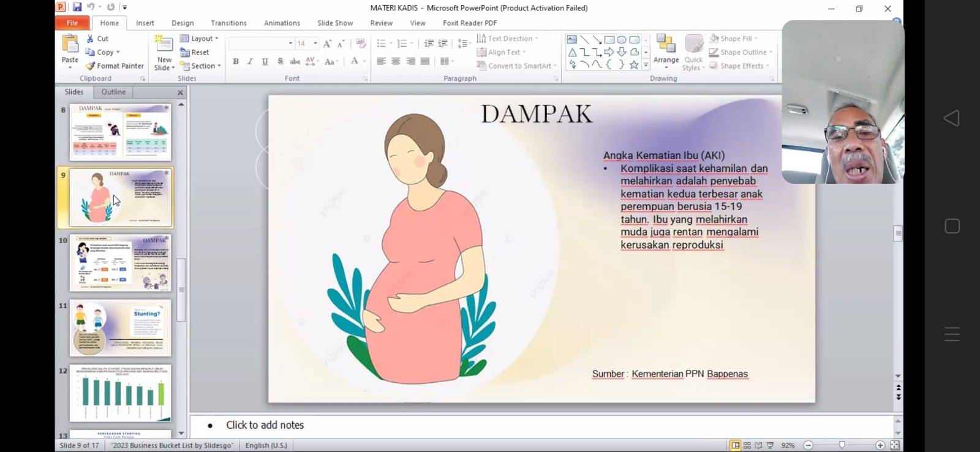Screen dimensions: 980x452
Task: Toggle Italic formatting
Action: click(x=250, y=61)
